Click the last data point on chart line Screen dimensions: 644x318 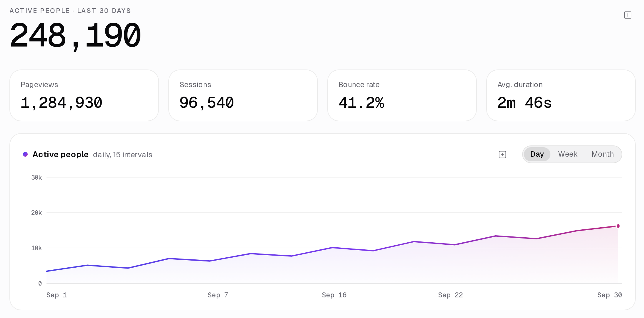coord(618,226)
